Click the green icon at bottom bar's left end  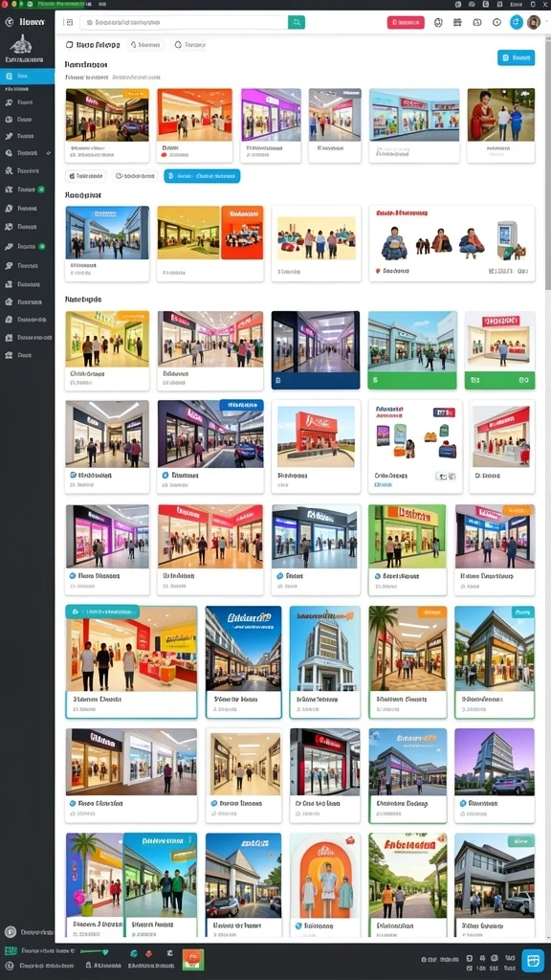(x=10, y=951)
